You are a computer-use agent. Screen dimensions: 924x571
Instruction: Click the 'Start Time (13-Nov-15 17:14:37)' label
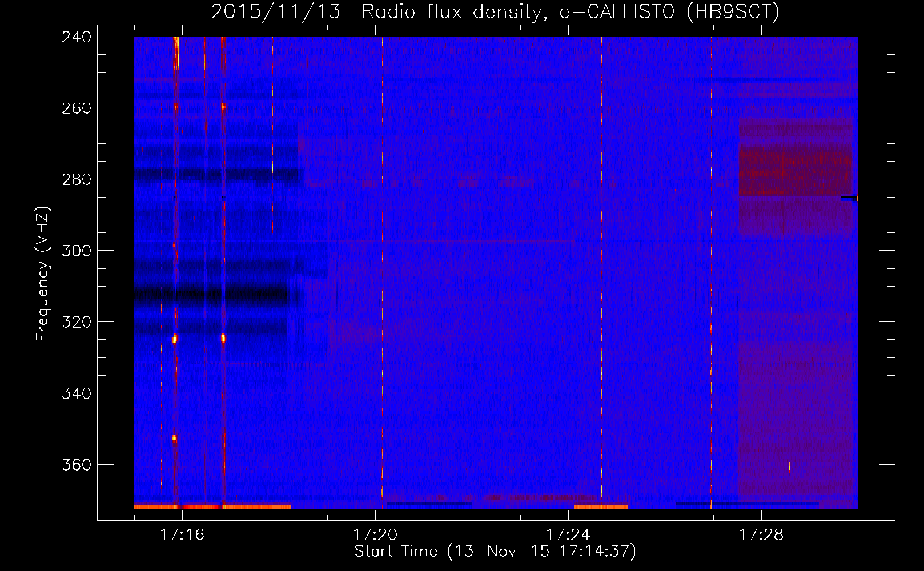pyautogui.click(x=495, y=552)
